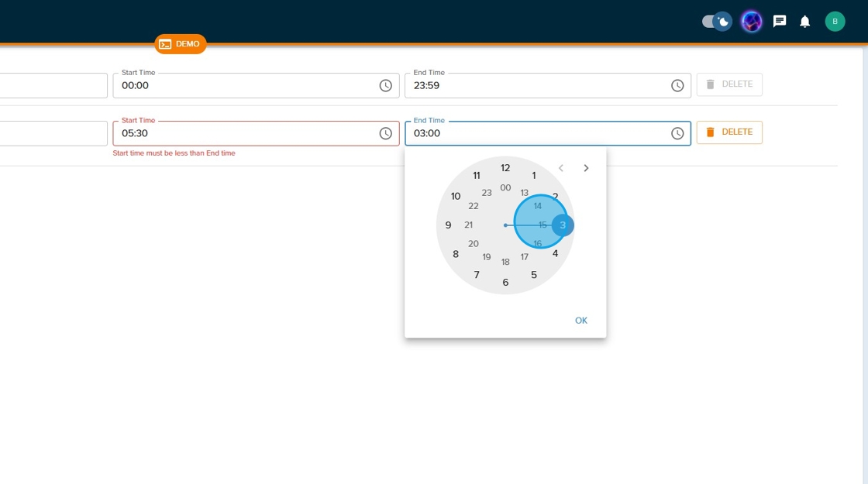868x484 pixels.
Task: Select hour 21 on the inner ring
Action: click(468, 225)
